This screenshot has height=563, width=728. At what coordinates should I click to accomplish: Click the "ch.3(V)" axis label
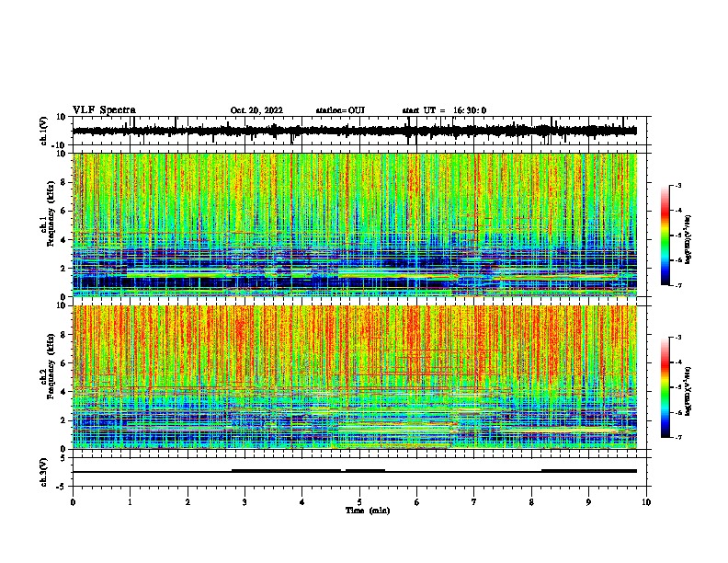(x=44, y=472)
